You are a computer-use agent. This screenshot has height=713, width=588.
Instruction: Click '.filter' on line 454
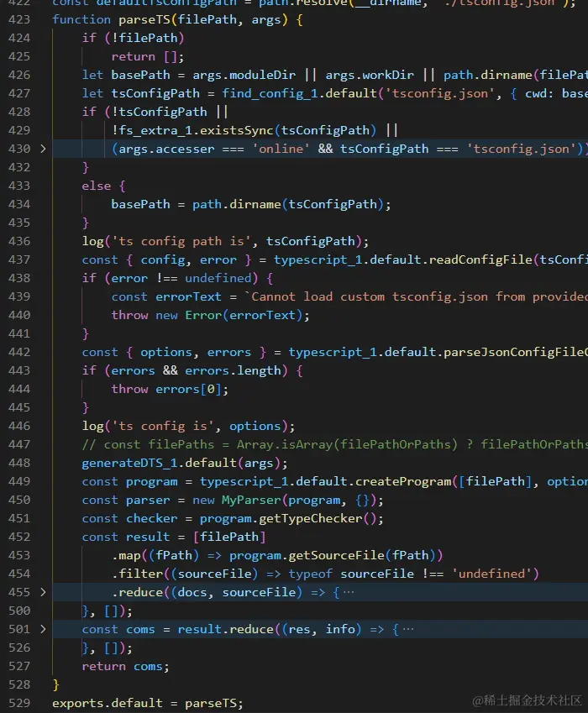coord(137,574)
